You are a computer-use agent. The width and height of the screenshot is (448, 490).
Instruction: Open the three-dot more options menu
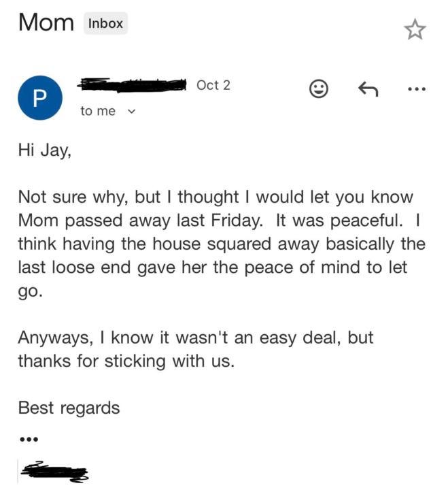tap(416, 88)
